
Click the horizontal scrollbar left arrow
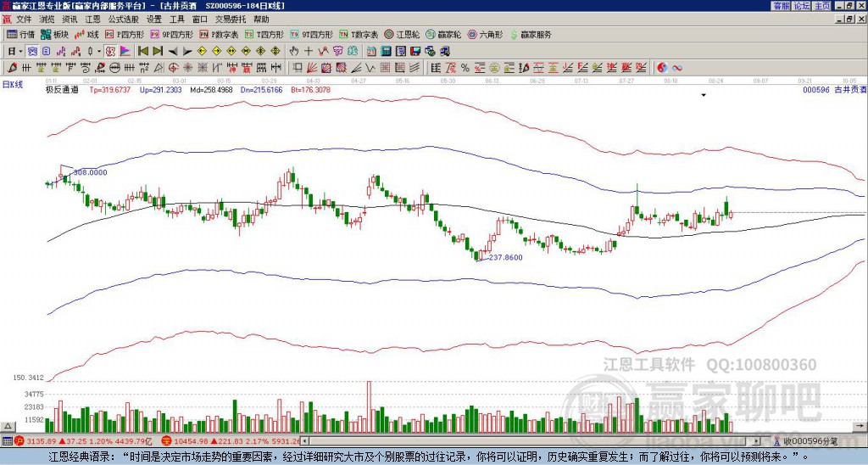coord(305,441)
